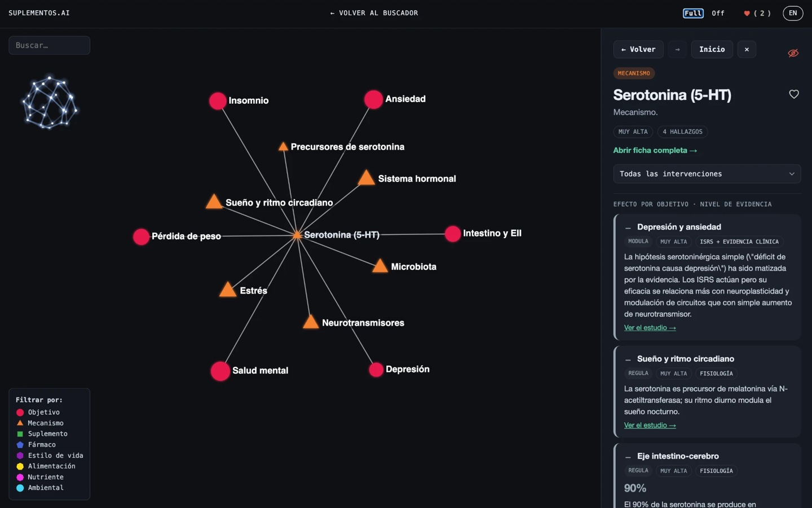Click the Intestino y EII node circle

(453, 234)
